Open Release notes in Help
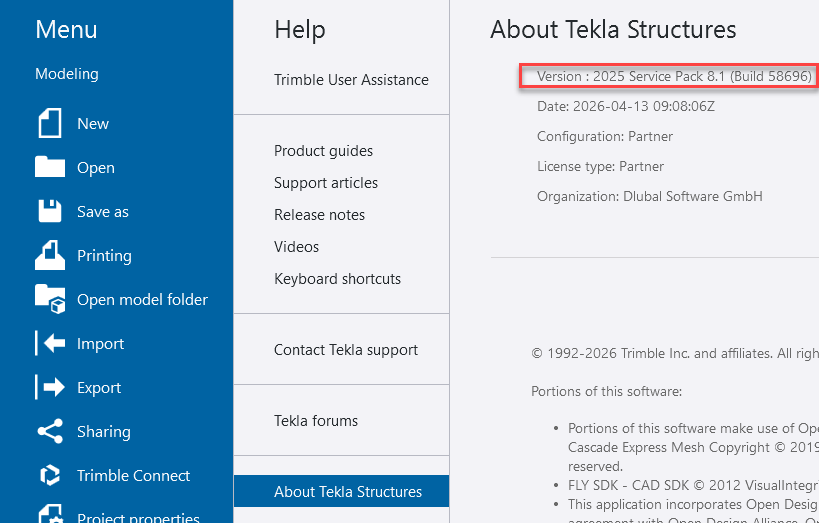Image resolution: width=819 pixels, height=523 pixels. tap(319, 214)
